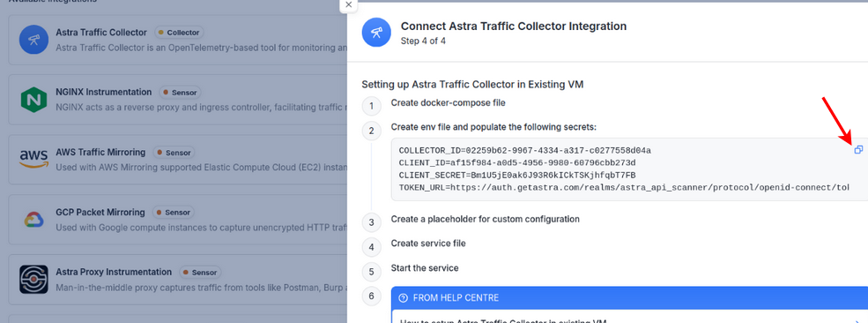Expand step 3 Create a placeholder for custom configuration
Screen dimensions: 868x323
click(485, 219)
